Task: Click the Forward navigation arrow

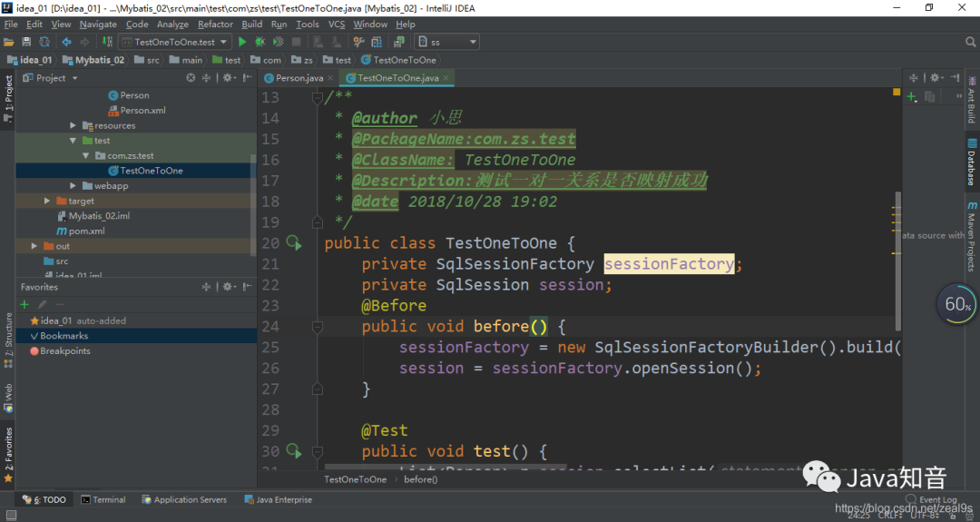Action: click(84, 42)
